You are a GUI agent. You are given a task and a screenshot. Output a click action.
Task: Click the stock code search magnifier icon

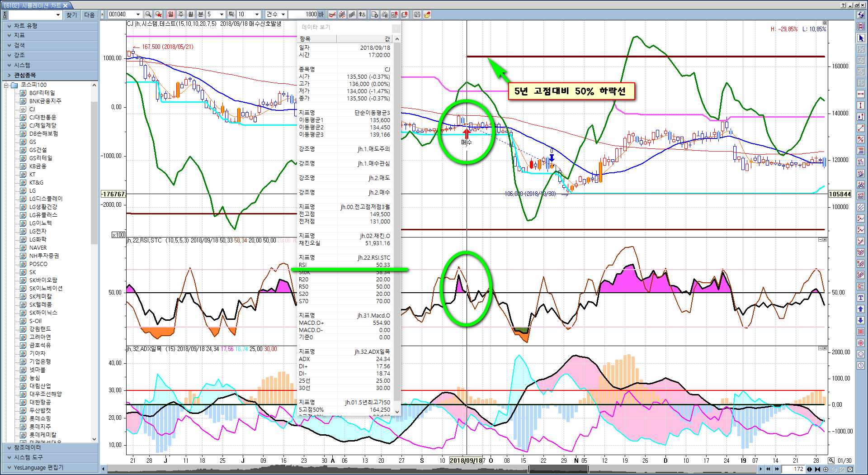coord(149,14)
